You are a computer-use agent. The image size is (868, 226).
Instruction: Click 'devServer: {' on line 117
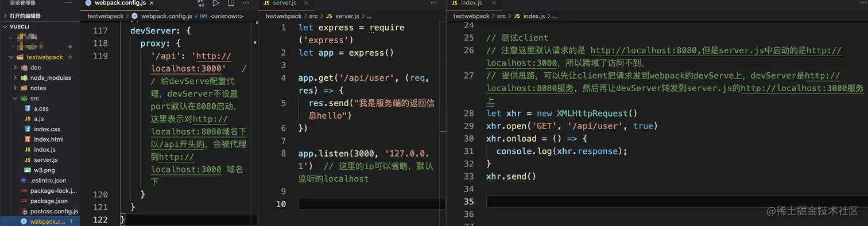point(160,30)
